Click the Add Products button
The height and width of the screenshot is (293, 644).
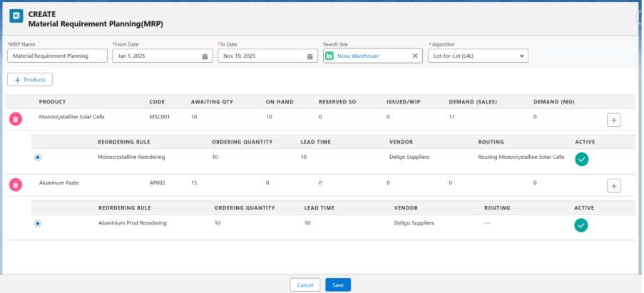click(x=30, y=80)
